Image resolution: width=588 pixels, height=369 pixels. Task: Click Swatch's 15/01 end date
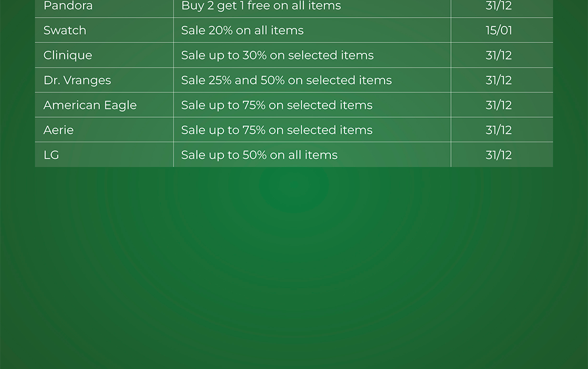499,31
